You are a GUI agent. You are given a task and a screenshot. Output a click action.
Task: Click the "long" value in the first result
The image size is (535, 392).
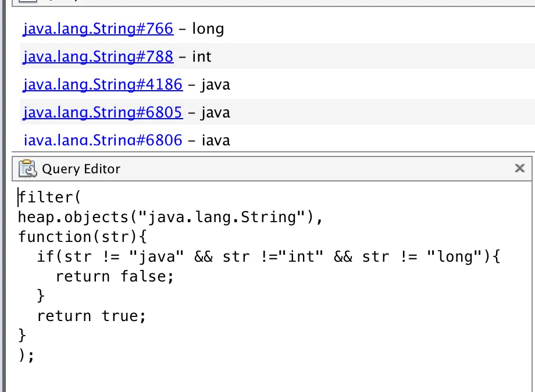pyautogui.click(x=208, y=28)
